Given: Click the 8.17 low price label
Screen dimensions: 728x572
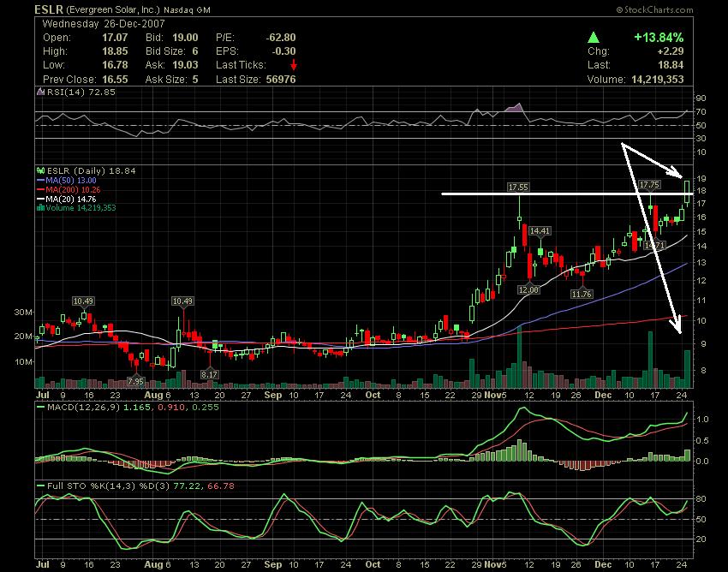Looking at the screenshot, I should tap(209, 375).
